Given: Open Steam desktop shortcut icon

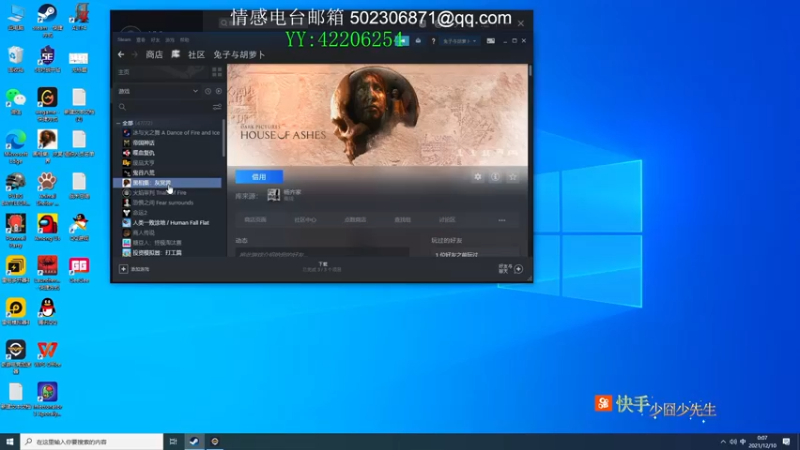Looking at the screenshot, I should (x=47, y=20).
